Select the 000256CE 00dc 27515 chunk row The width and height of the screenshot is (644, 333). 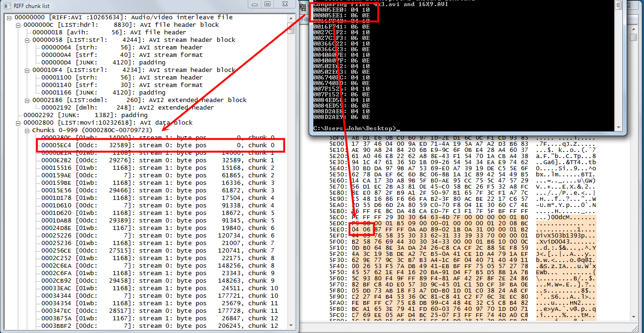[x=158, y=251]
